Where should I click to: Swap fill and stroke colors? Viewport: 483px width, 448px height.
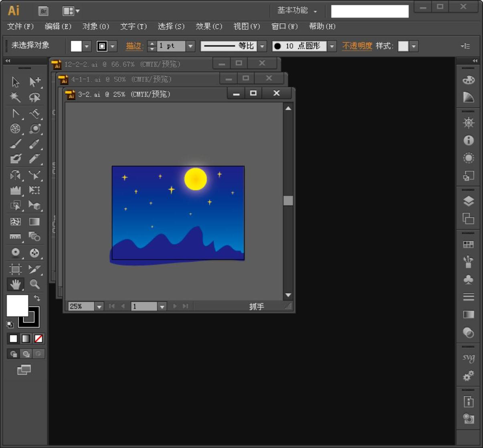point(37,298)
